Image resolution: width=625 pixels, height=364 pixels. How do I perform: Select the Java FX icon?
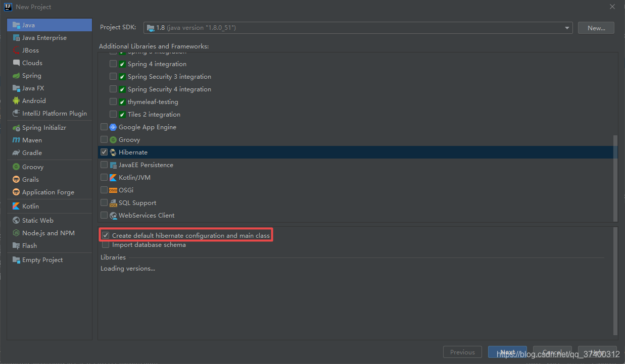point(17,88)
